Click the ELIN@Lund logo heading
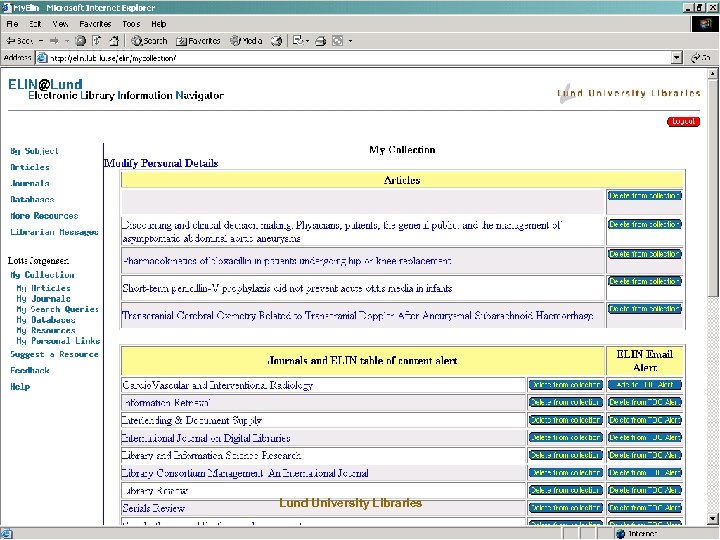This screenshot has height=540, width=720. tap(45, 84)
